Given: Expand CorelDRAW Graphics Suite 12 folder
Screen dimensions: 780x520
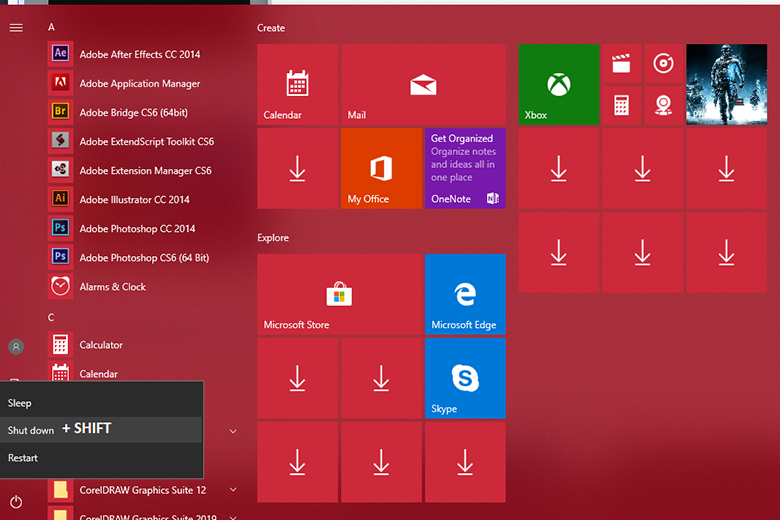Looking at the screenshot, I should 142,490.
